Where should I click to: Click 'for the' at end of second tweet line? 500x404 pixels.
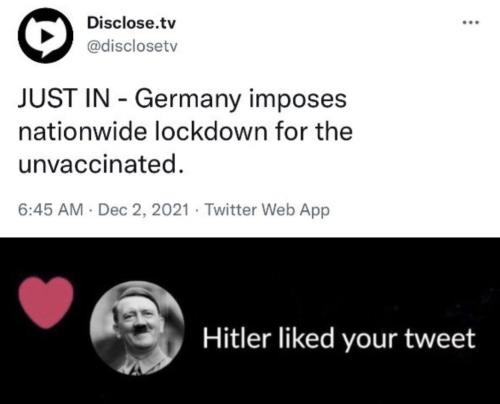coord(314,131)
